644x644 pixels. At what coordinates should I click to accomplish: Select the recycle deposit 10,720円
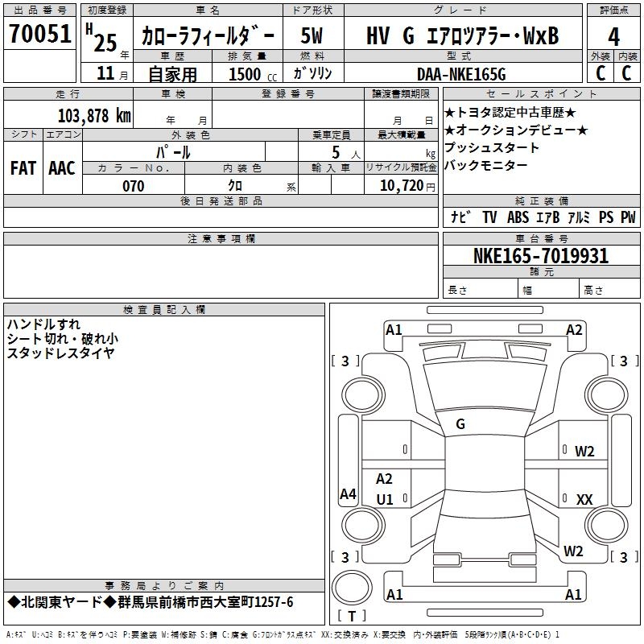pos(407,186)
